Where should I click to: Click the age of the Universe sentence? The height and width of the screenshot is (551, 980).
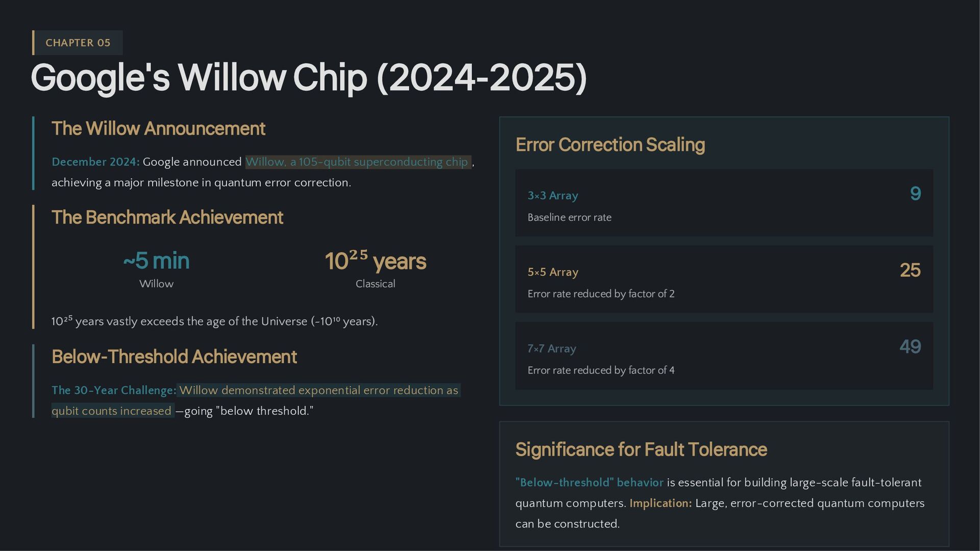click(214, 321)
